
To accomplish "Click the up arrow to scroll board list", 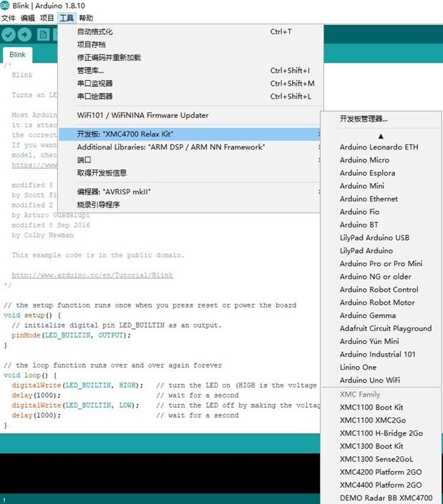I will (x=381, y=137).
